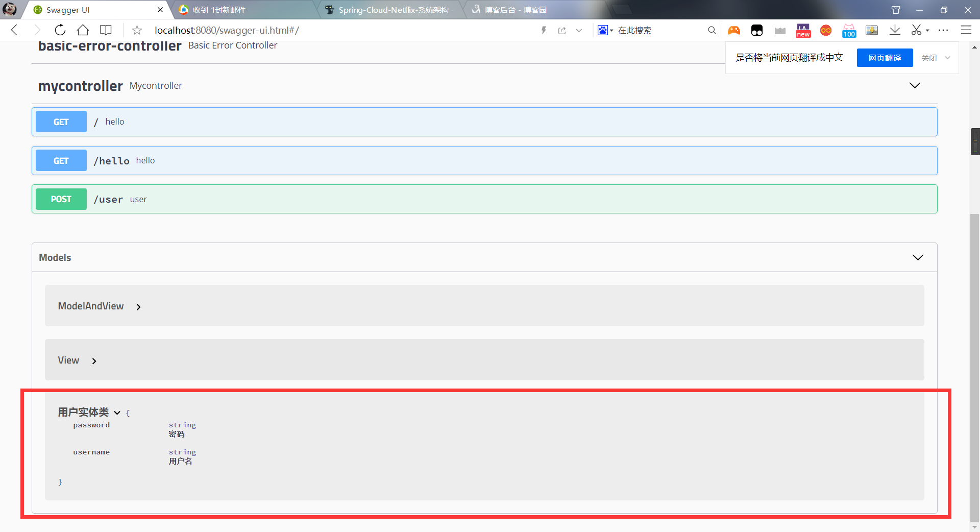Click the 在此搜索 search field
This screenshot has height=532, width=980.
(x=658, y=30)
